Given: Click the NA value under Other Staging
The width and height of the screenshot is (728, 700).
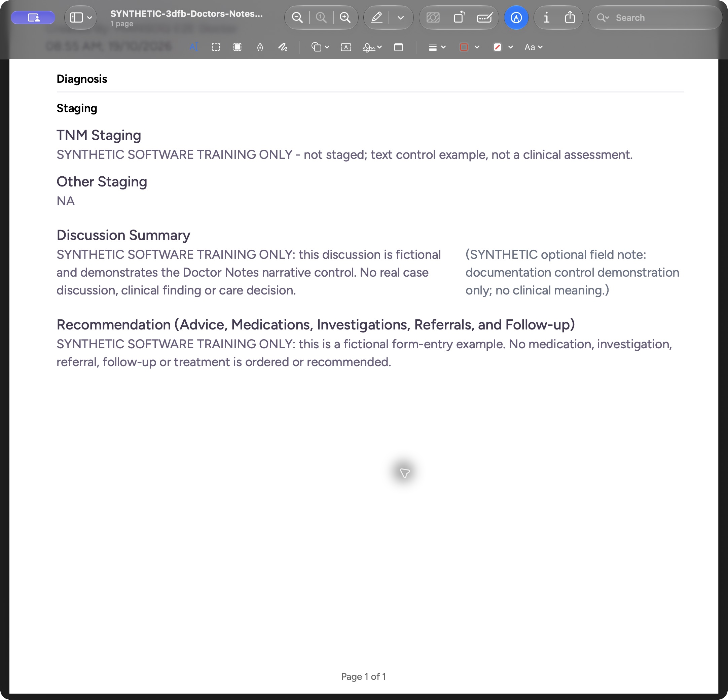Looking at the screenshot, I should pos(66,201).
